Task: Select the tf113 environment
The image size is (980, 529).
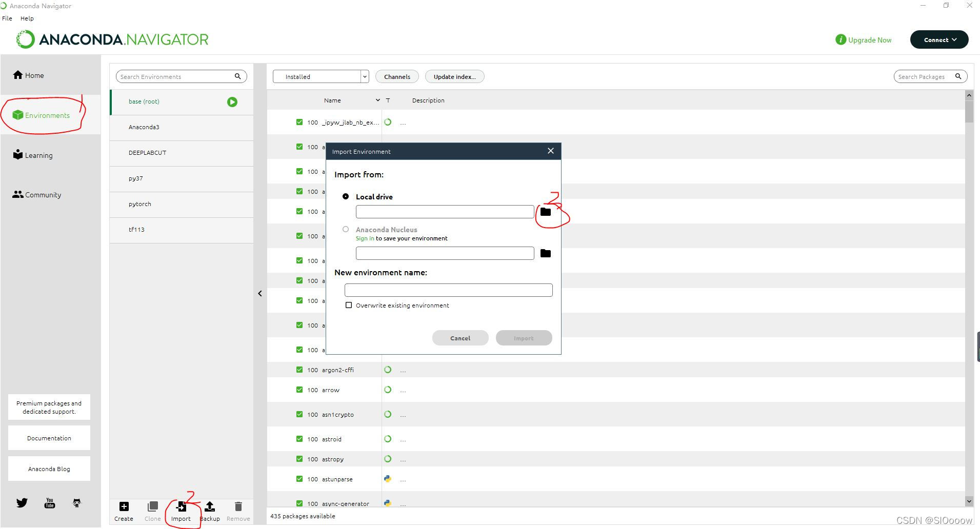Action: [182, 230]
